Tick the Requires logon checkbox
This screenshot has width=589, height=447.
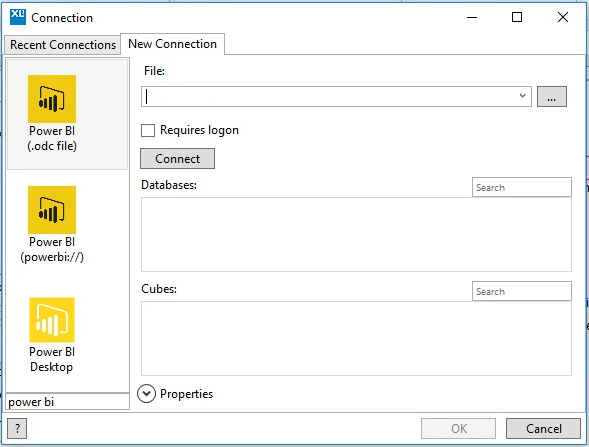pos(148,130)
